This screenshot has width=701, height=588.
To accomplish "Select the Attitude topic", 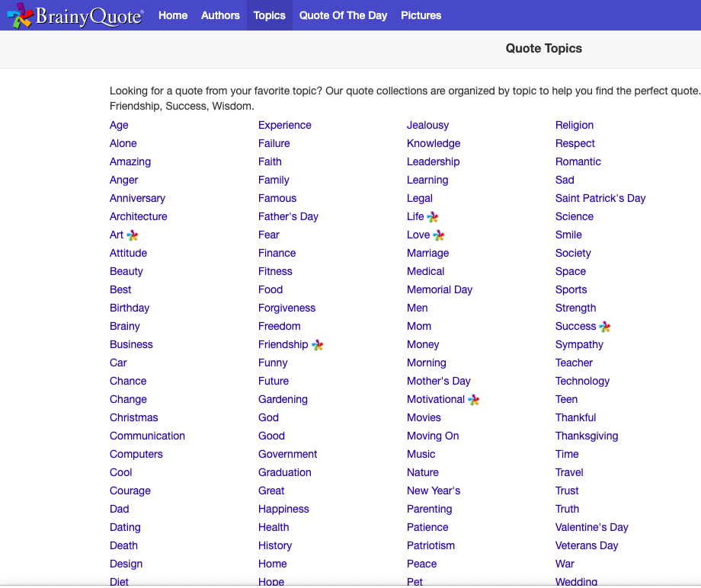I will click(x=128, y=254).
